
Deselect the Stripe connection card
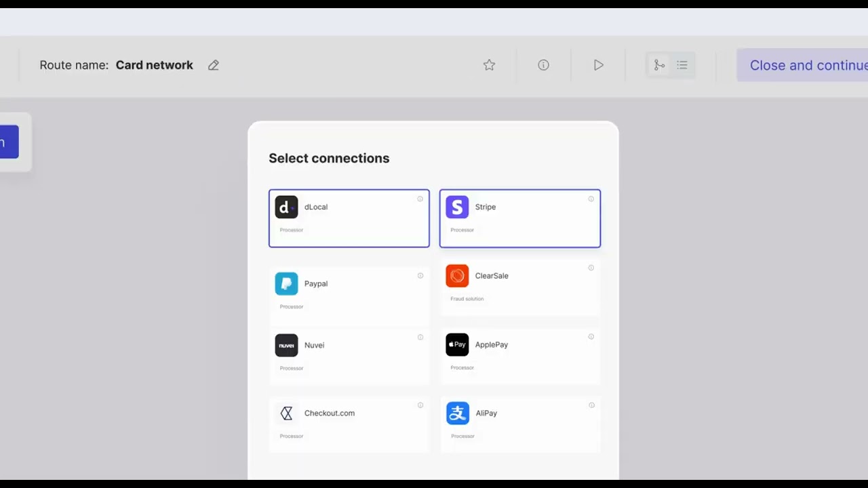[520, 218]
